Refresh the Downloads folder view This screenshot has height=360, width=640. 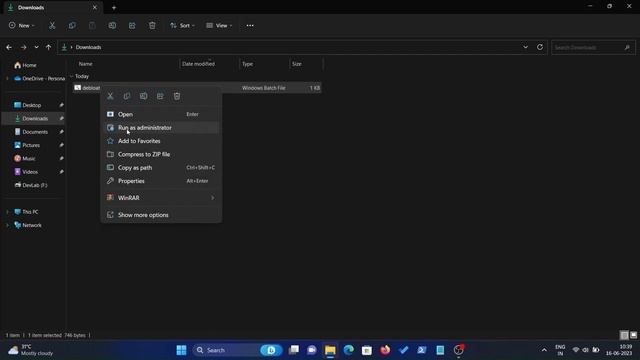[540, 47]
